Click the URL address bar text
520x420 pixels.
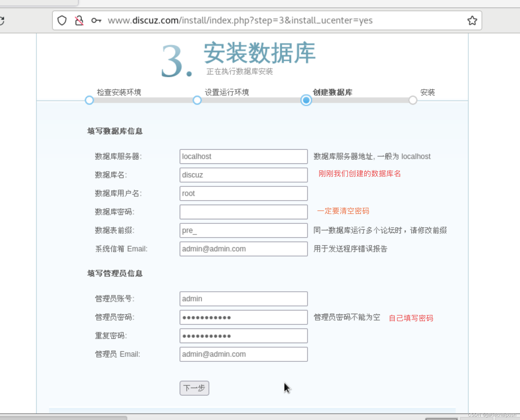click(240, 20)
